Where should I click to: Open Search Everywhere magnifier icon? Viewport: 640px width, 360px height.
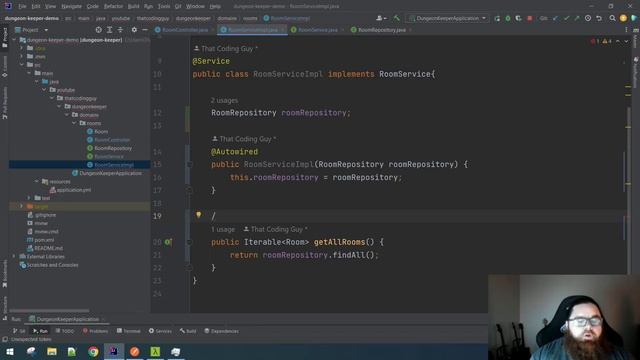point(612,18)
